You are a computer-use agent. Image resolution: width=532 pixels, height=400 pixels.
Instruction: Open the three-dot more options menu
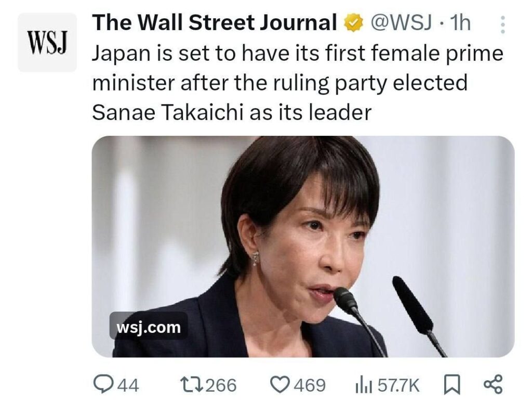pyautogui.click(x=502, y=24)
